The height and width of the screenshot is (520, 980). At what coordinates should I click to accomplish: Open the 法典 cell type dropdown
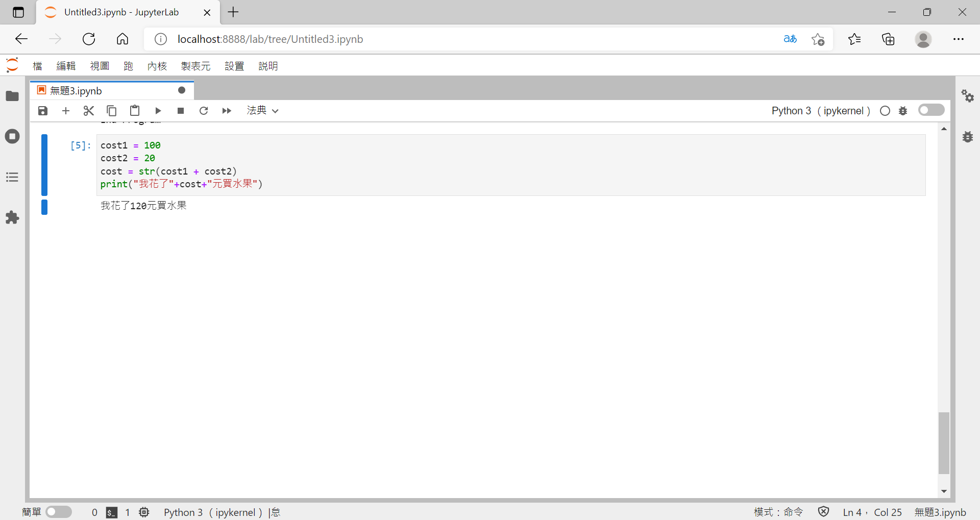(x=262, y=111)
